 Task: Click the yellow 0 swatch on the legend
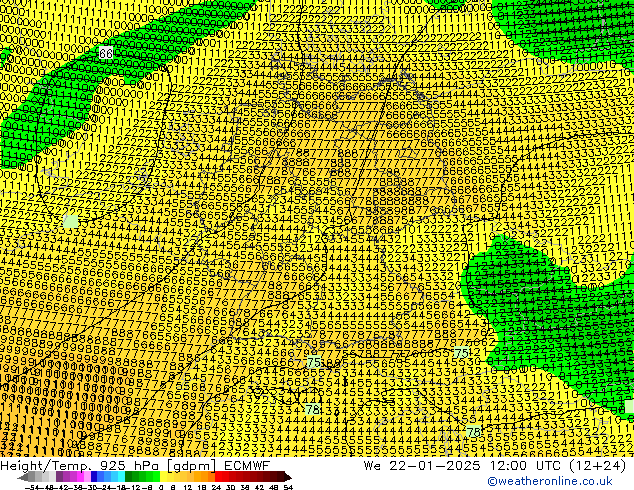point(163,477)
